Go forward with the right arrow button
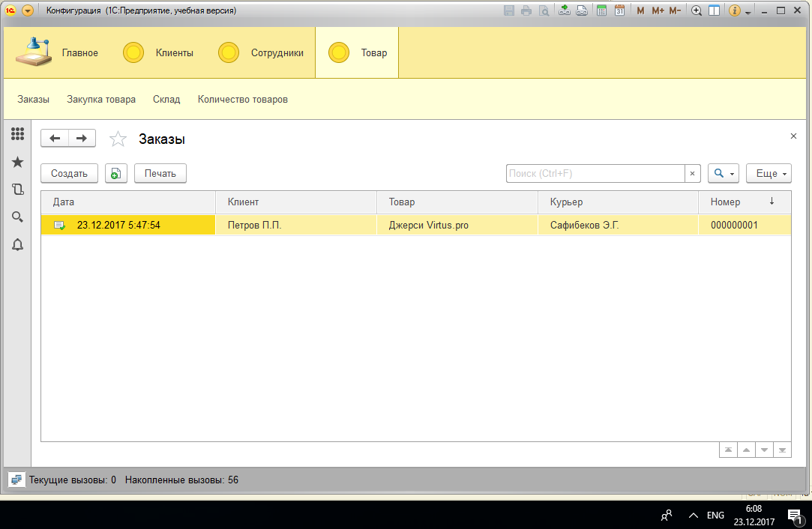This screenshot has height=529, width=812. pyautogui.click(x=82, y=138)
